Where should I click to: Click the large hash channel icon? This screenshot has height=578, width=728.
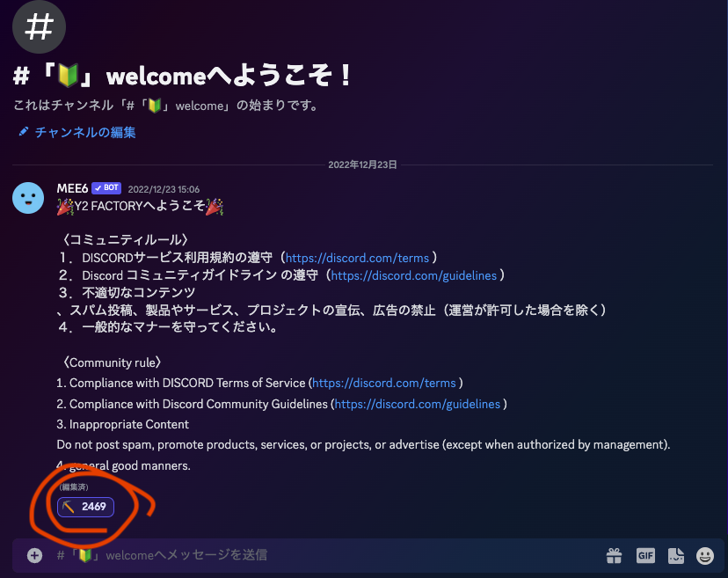tap(39, 26)
